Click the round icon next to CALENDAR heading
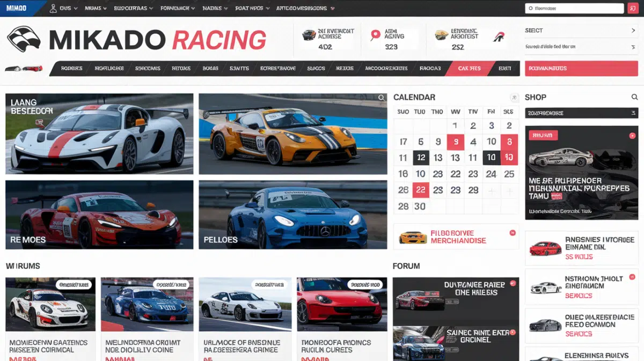 pyautogui.click(x=514, y=98)
